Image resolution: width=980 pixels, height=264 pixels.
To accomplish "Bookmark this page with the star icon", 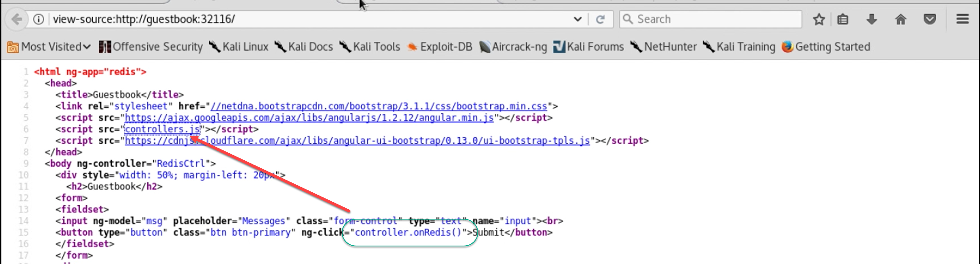I will click(819, 19).
